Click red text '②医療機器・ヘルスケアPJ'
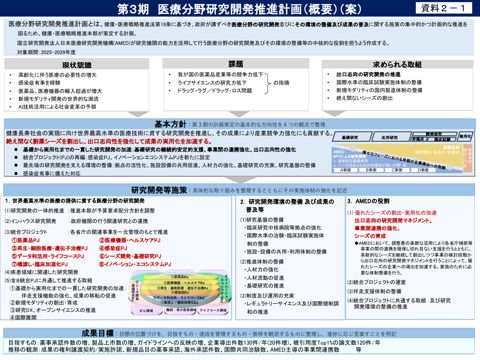The image size is (480, 360). coord(130,240)
